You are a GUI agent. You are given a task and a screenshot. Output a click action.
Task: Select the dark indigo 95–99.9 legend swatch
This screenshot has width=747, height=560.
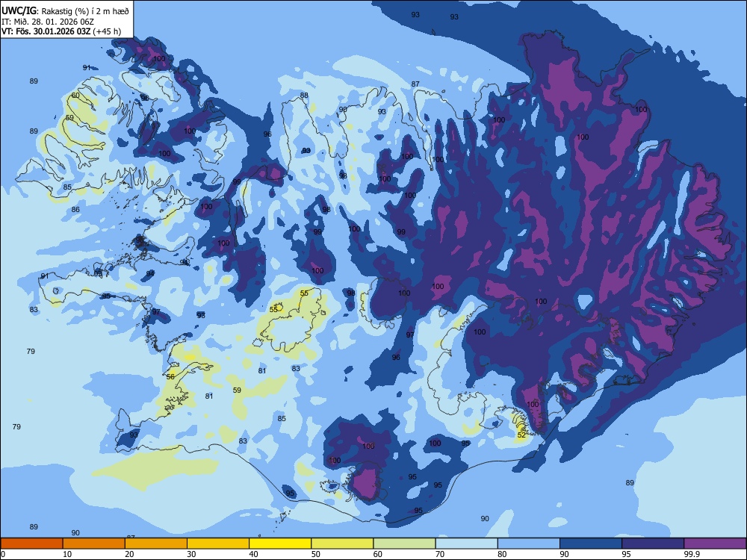point(653,544)
